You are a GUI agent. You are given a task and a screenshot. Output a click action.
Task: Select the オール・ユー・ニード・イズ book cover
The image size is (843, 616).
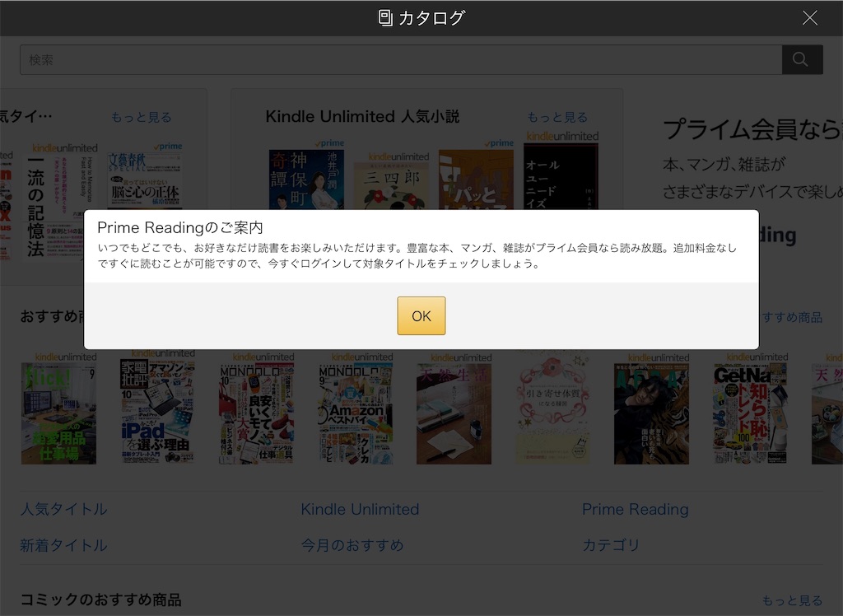point(561,176)
